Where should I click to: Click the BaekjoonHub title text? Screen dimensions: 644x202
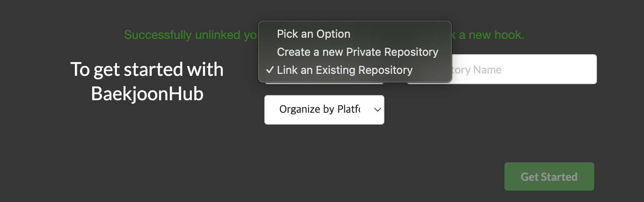pyautogui.click(x=147, y=94)
